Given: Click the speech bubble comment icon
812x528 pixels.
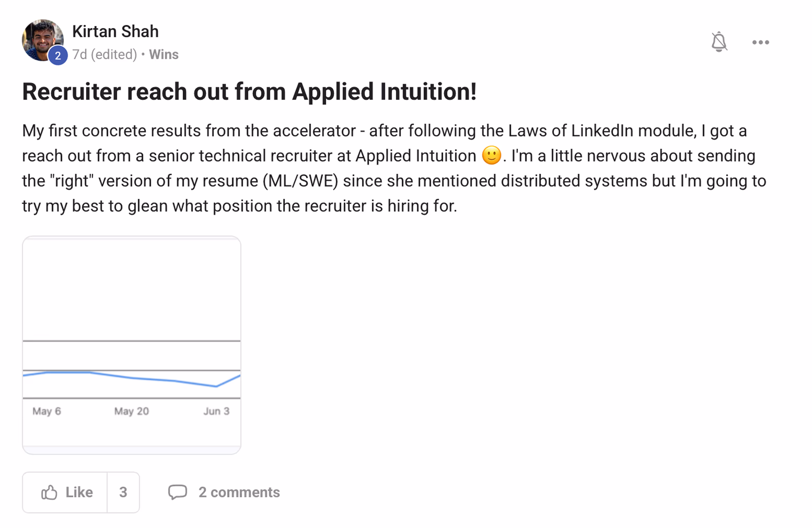Looking at the screenshot, I should [177, 492].
